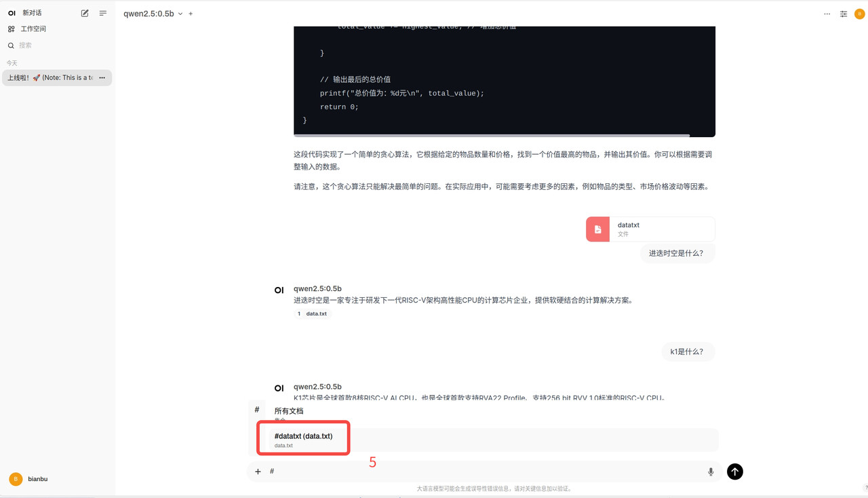Open the qwen2.5:0.5b model selector dropdown
This screenshot has height=498, width=868.
point(153,14)
